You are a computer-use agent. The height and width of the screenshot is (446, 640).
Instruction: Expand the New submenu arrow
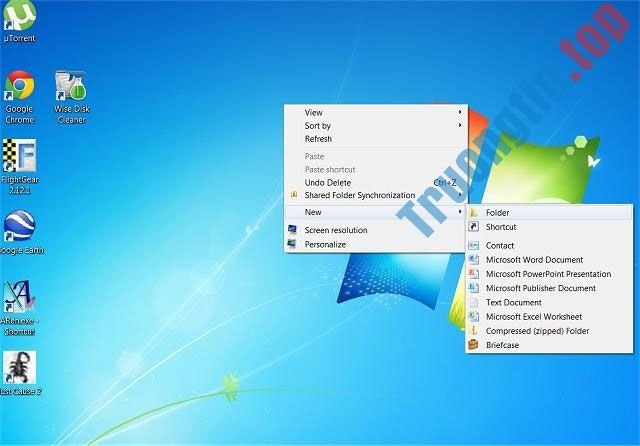point(460,212)
